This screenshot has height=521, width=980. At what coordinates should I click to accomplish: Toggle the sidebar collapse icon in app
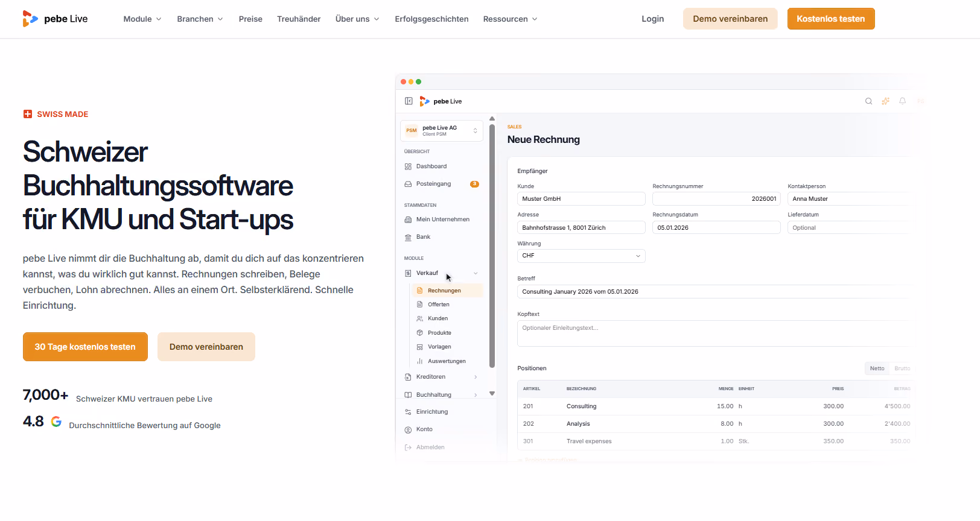point(409,101)
